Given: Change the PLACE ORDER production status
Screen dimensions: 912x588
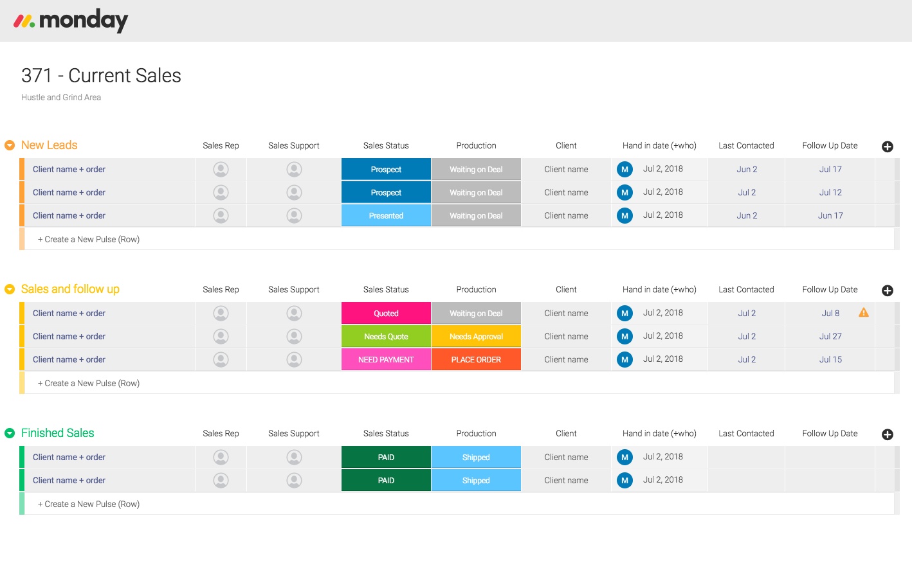Looking at the screenshot, I should click(x=476, y=360).
